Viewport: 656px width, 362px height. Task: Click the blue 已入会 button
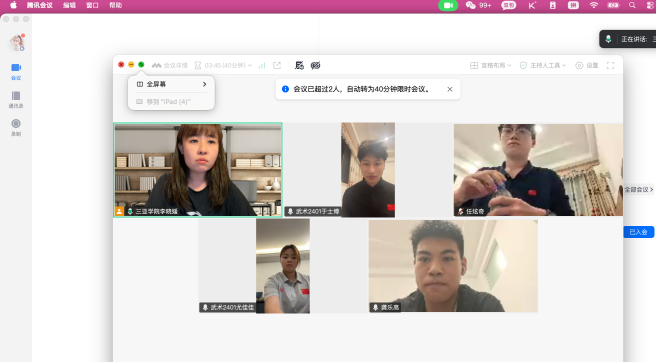click(638, 232)
